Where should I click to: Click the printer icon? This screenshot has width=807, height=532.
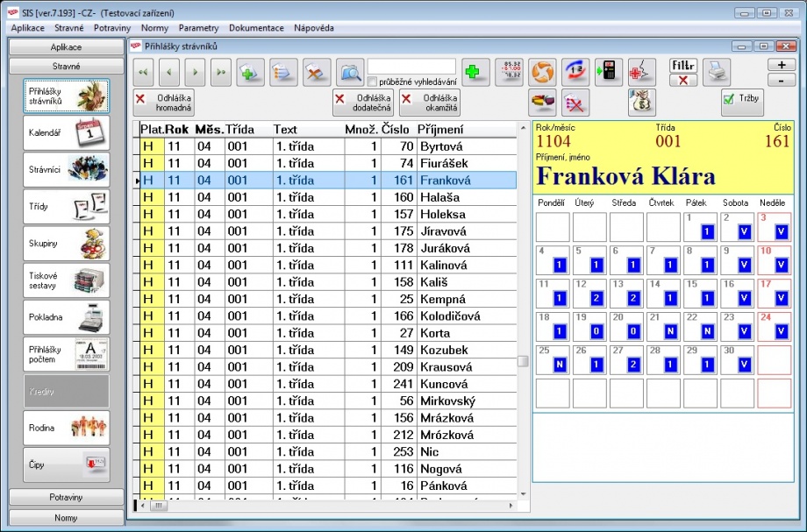tap(717, 72)
